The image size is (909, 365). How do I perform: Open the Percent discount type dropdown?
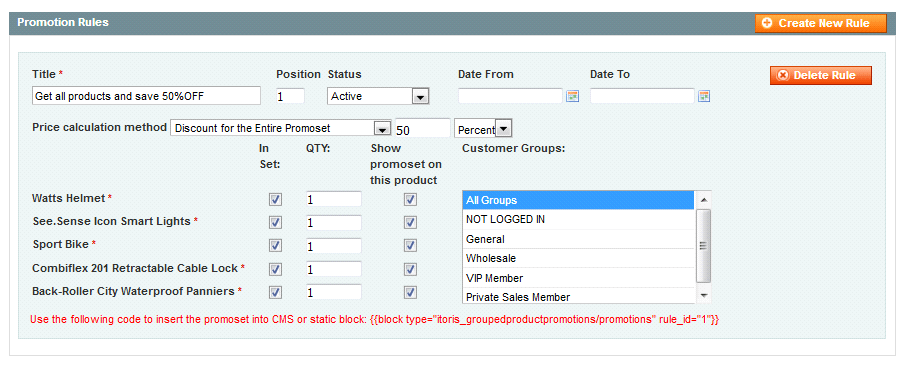[x=483, y=129]
